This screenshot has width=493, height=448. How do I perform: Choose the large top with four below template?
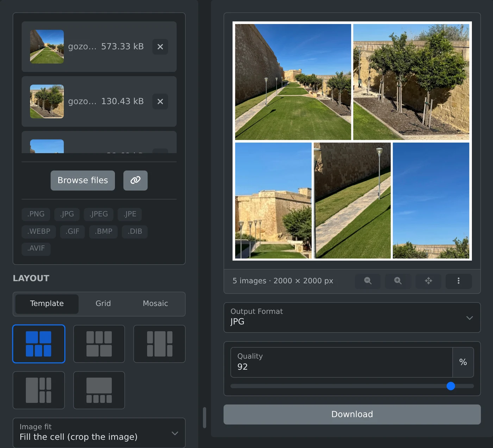[99, 390]
